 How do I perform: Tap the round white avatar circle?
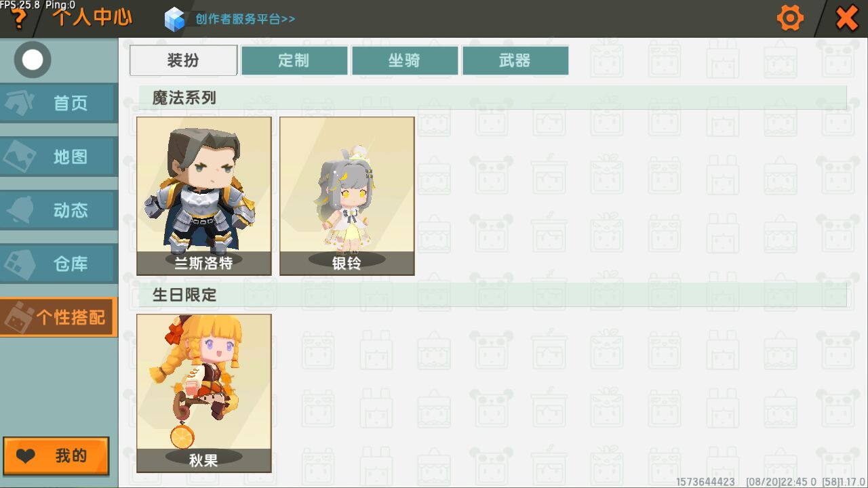32,60
